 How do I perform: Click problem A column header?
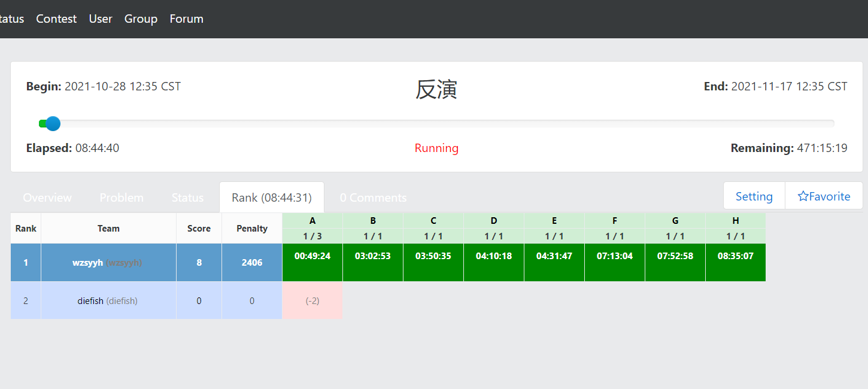(312, 221)
